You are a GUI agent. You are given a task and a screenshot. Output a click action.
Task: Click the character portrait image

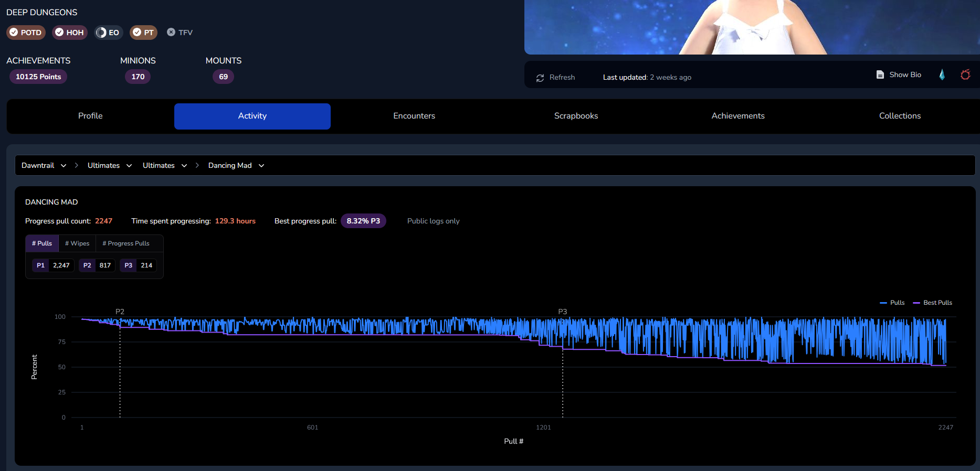[752, 27]
